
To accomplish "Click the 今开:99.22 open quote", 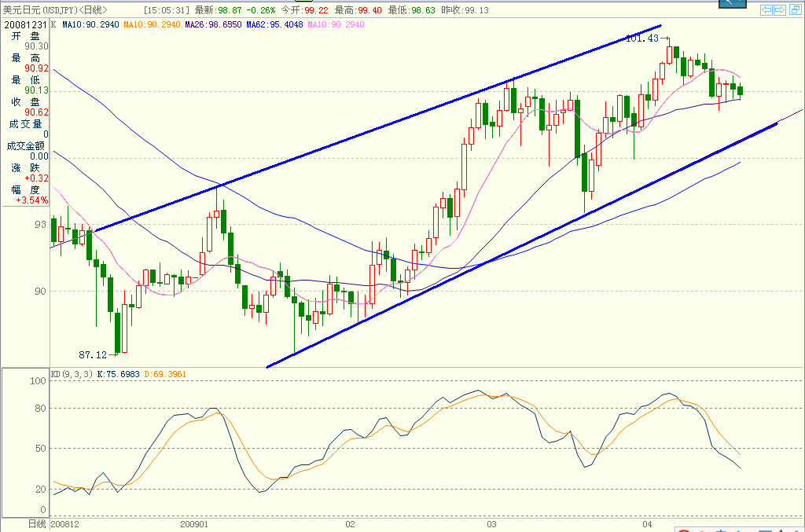I will [304, 9].
